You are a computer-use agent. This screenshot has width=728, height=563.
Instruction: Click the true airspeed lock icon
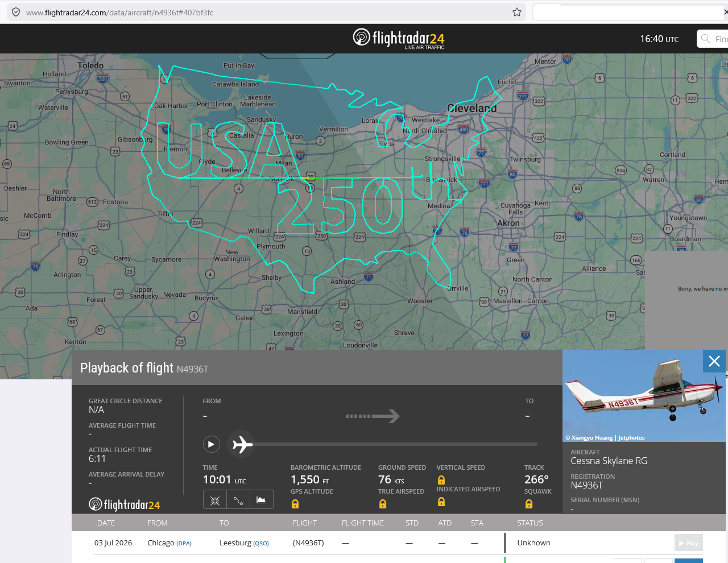383,504
